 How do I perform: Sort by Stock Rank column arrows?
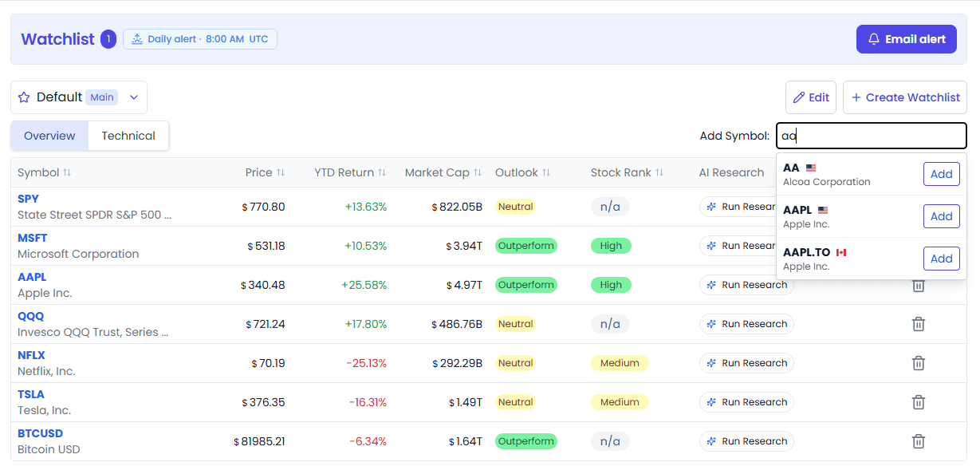[x=659, y=172]
